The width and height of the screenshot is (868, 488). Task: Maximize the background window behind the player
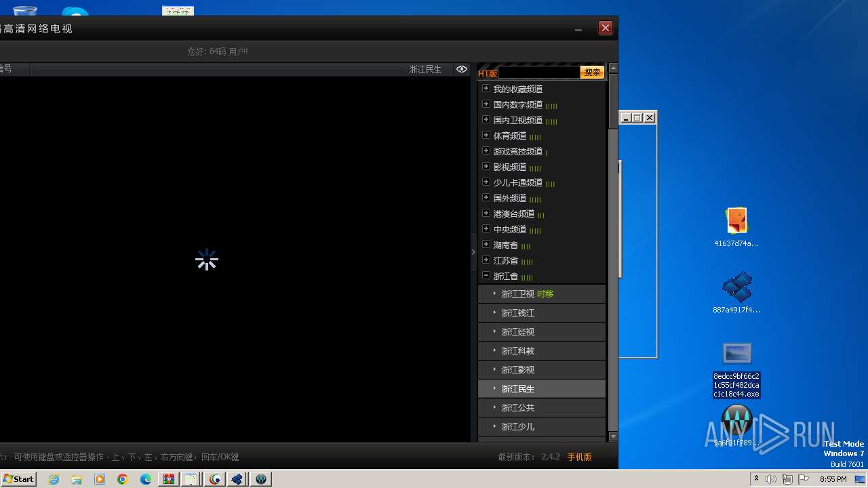click(637, 118)
